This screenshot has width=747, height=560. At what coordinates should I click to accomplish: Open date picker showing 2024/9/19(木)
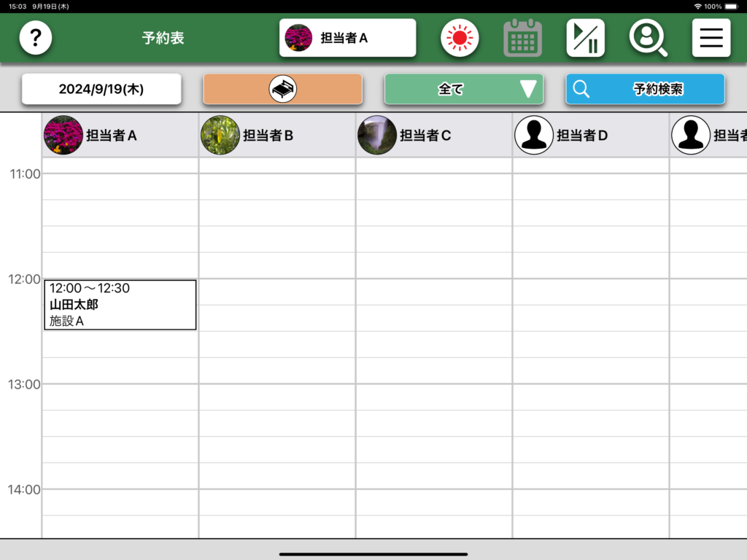101,89
